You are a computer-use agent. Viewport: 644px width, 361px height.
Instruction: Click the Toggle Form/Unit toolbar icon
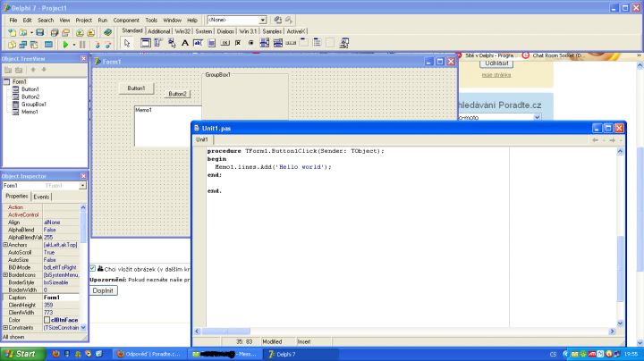coord(34,45)
